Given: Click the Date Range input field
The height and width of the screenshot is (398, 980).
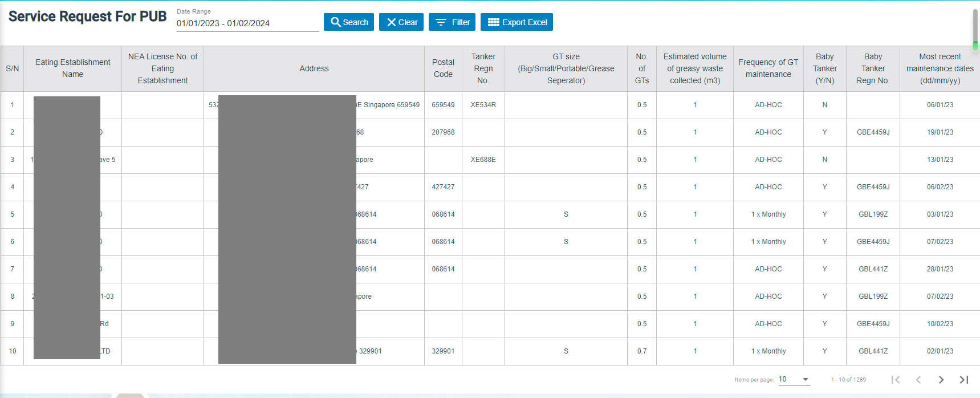Looking at the screenshot, I should pyautogui.click(x=247, y=23).
